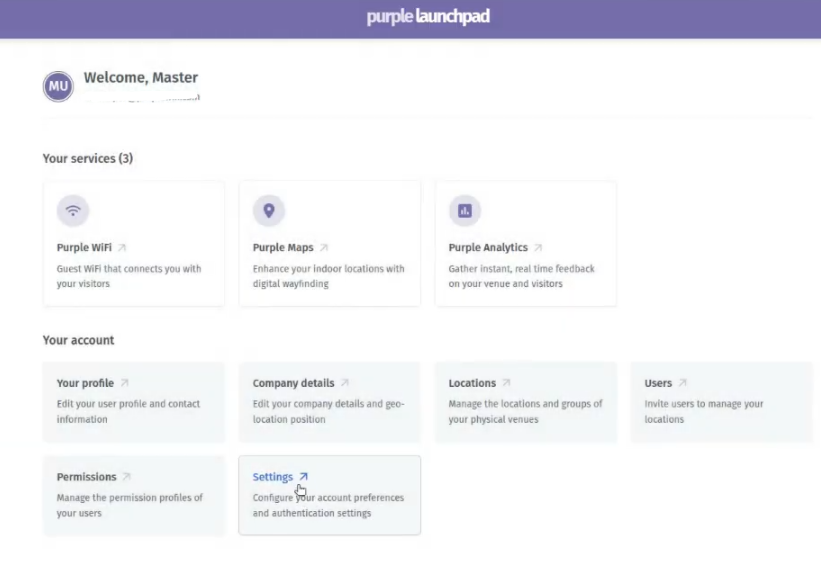
Task: Click the blue arrow icon beside Settings
Action: click(304, 476)
